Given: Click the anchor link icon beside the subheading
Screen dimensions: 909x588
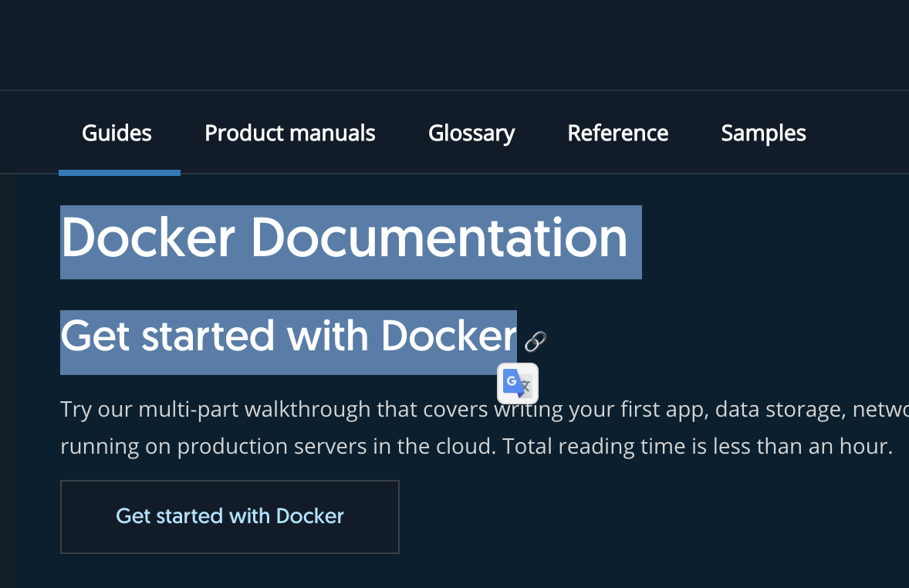Looking at the screenshot, I should point(535,340).
